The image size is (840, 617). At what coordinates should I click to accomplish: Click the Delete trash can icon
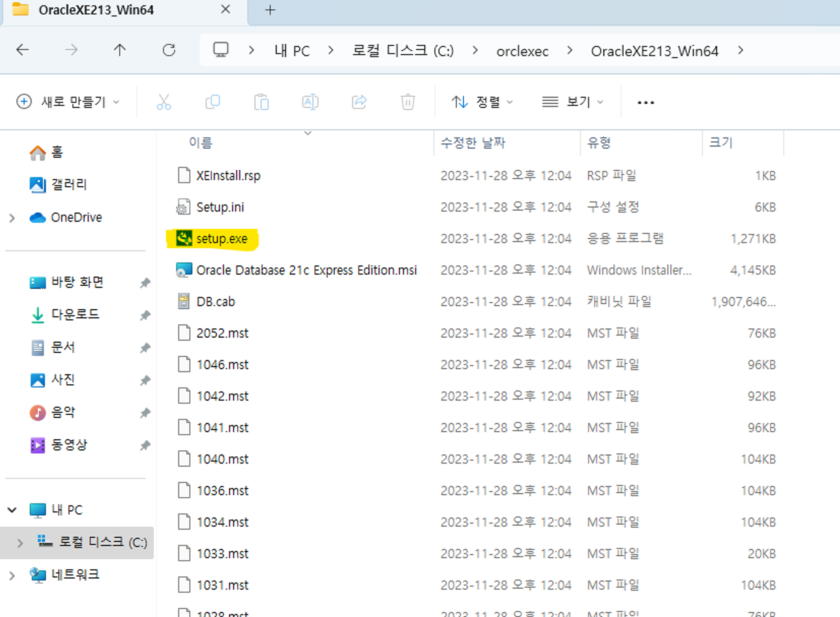click(408, 102)
